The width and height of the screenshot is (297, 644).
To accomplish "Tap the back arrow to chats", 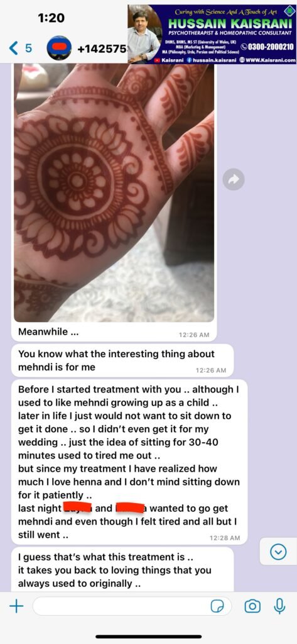I will coord(13,48).
